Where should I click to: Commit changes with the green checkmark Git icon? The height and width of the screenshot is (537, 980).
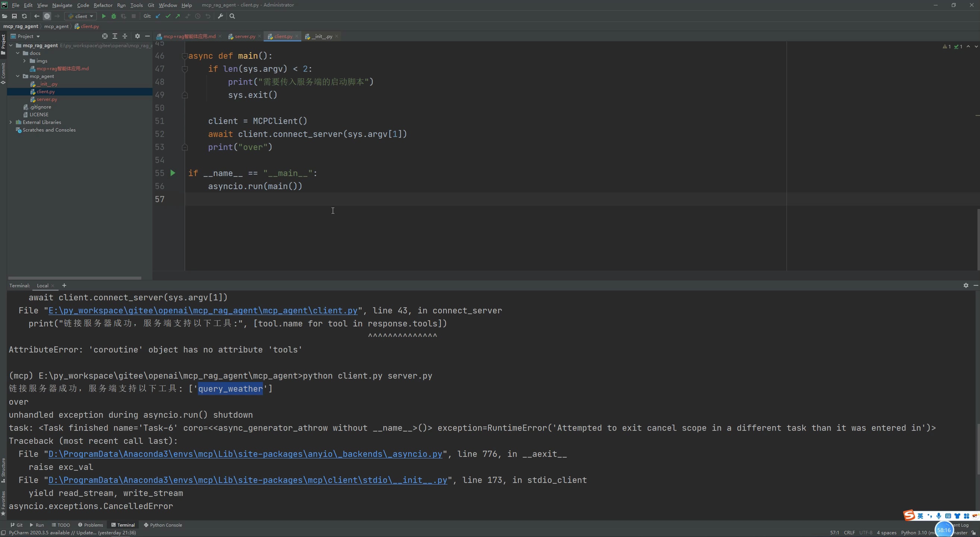[x=168, y=16]
